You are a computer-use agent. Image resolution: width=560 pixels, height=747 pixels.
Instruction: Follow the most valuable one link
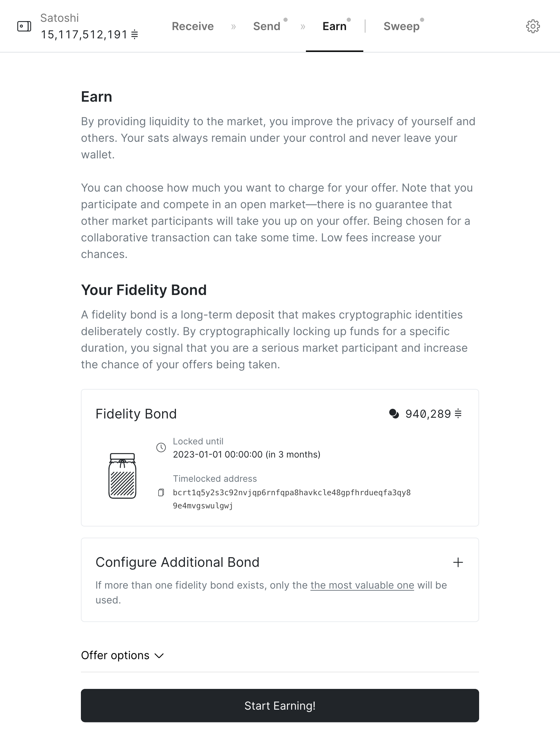pos(362,585)
